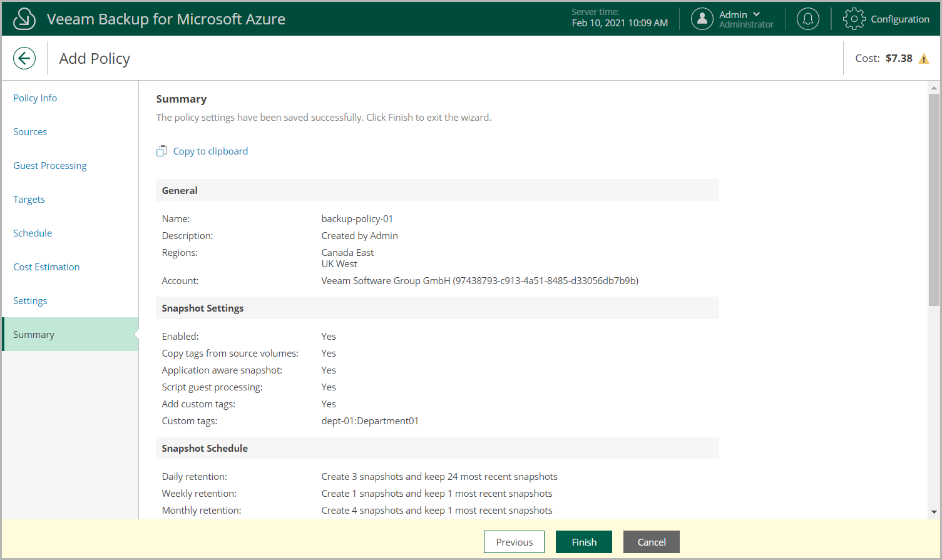Go to the Policy Info step
Screen dimensions: 942x560
point(35,98)
